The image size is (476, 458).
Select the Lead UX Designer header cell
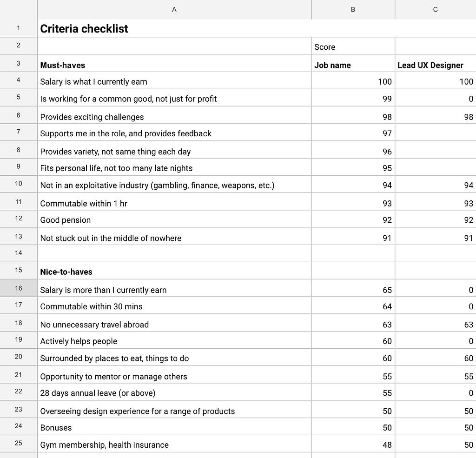[x=435, y=64]
